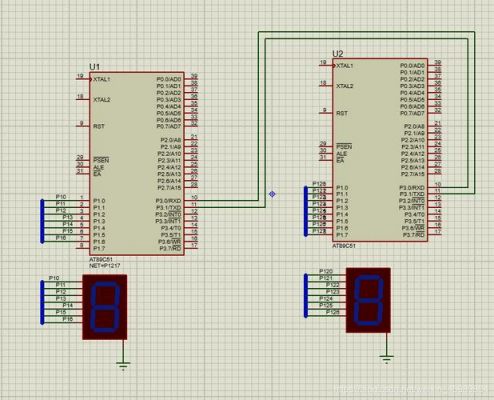This screenshot has width=494, height=400.
Task: Click the seven-segment display below U2
Action: 368,300
